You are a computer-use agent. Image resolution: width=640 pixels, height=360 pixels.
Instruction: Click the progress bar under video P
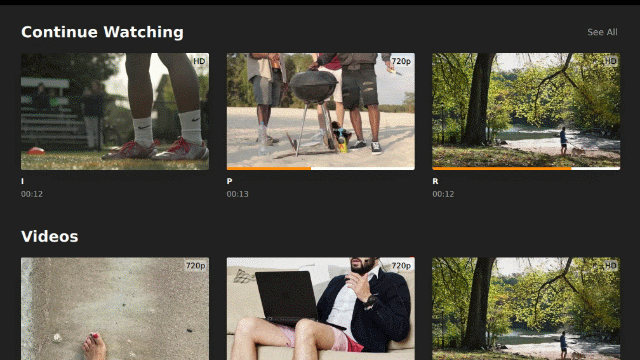[x=320, y=168]
